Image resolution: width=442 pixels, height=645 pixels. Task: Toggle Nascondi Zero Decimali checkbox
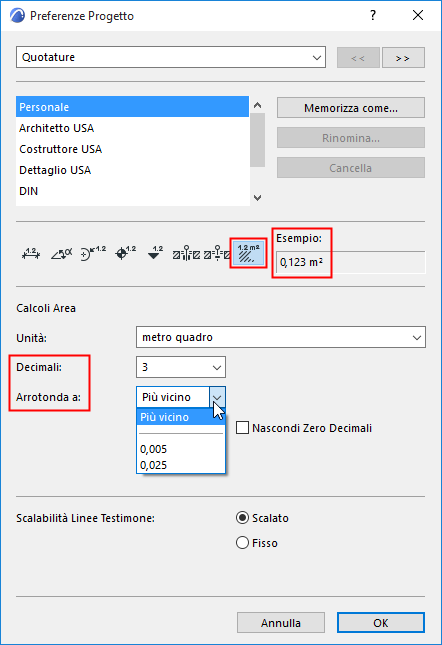pyautogui.click(x=243, y=428)
